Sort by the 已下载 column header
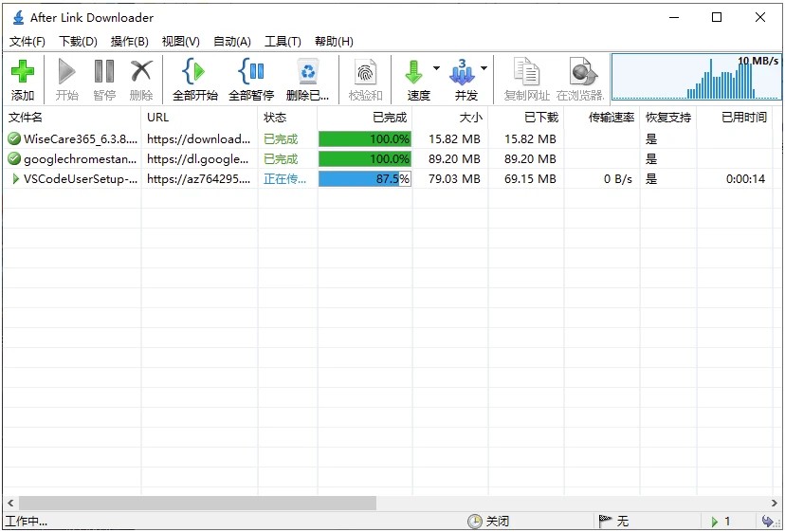 [526, 118]
